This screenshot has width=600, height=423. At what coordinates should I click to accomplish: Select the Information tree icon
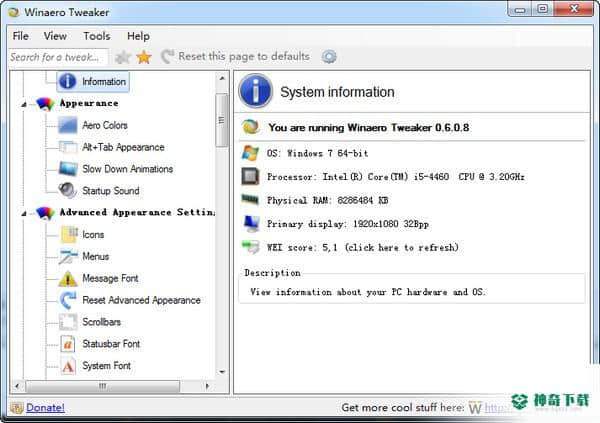pyautogui.click(x=67, y=81)
